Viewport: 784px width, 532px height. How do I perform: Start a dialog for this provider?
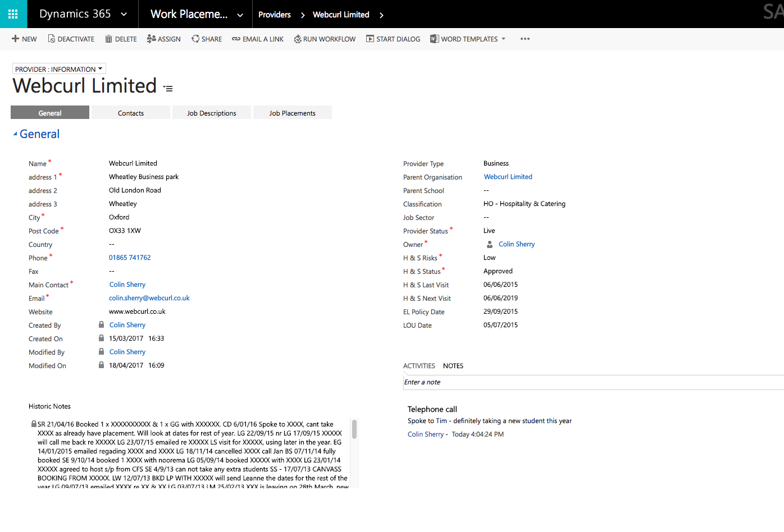click(x=393, y=39)
